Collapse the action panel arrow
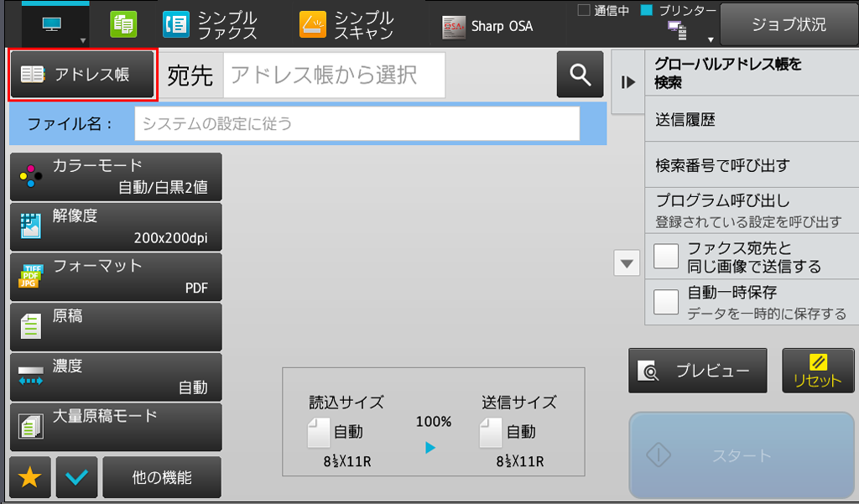This screenshot has height=504, width=859. (627, 82)
